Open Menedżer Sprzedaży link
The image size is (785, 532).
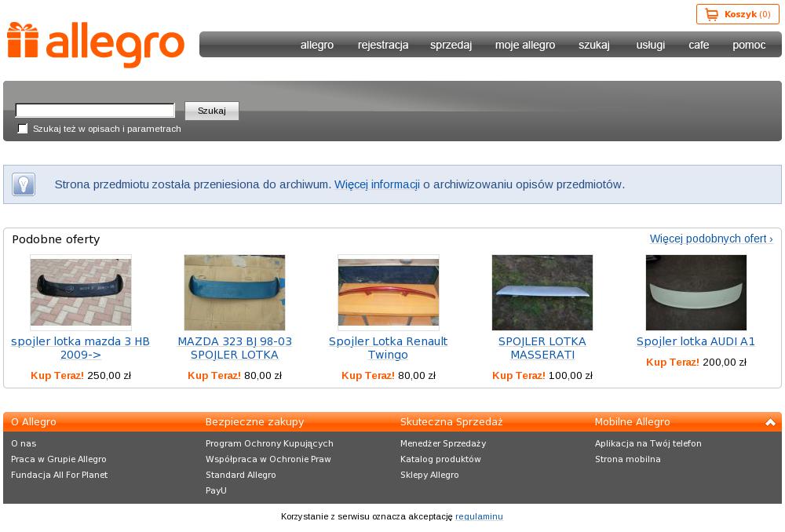tap(443, 443)
